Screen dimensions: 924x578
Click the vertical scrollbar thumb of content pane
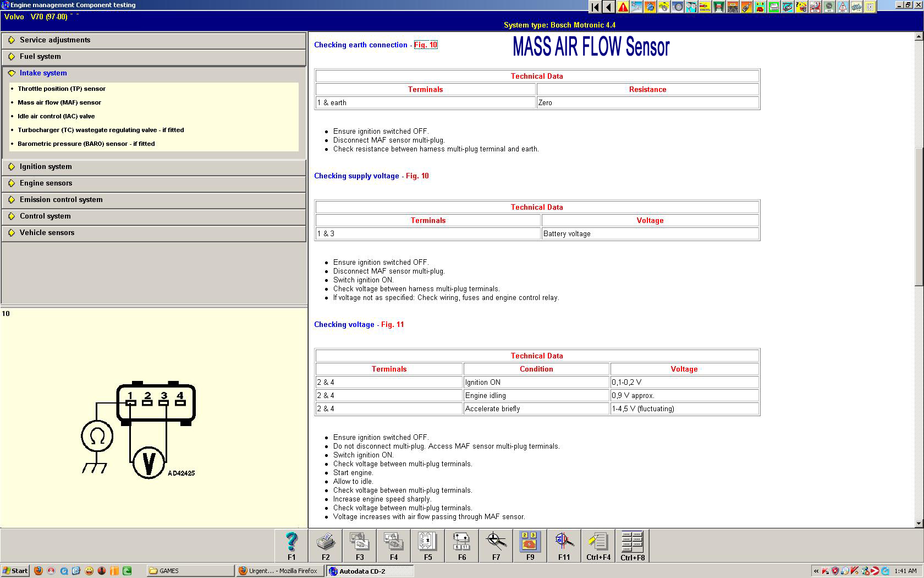click(x=919, y=216)
